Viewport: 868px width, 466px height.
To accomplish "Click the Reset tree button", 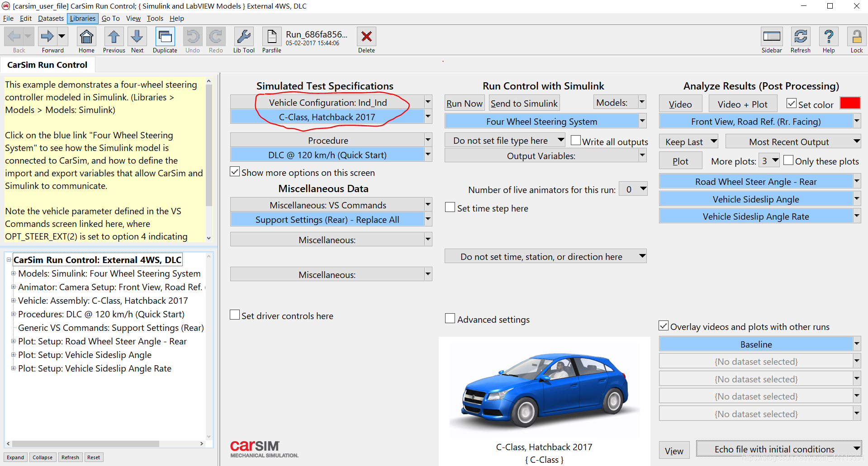I will pos(94,457).
